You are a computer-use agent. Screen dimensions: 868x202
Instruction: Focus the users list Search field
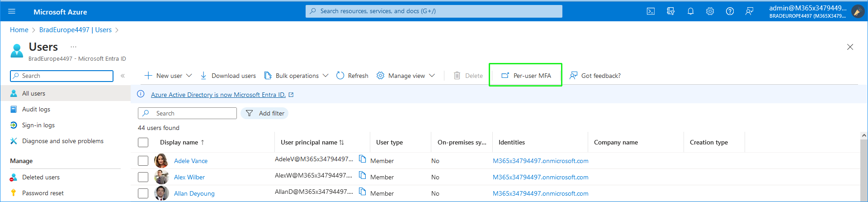tap(187, 113)
